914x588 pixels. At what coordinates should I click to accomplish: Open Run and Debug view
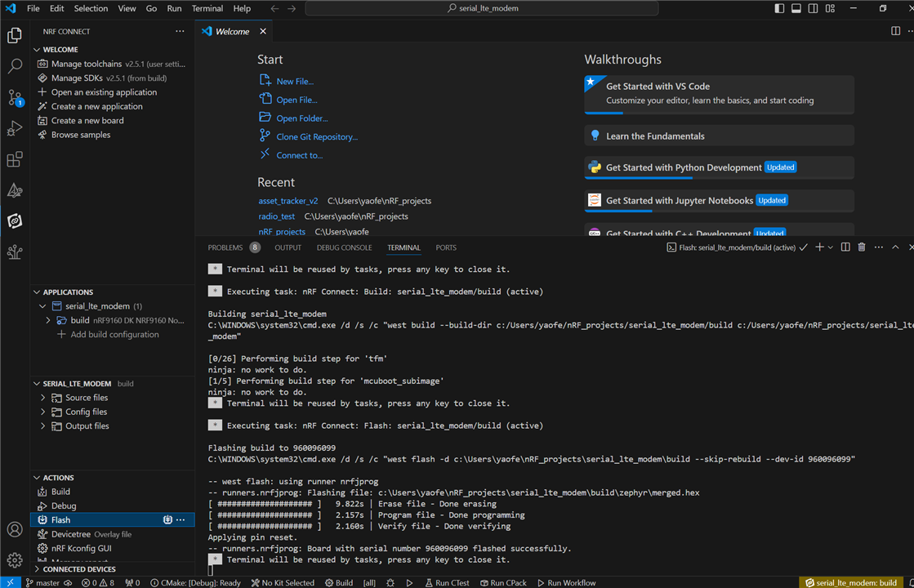click(x=15, y=128)
